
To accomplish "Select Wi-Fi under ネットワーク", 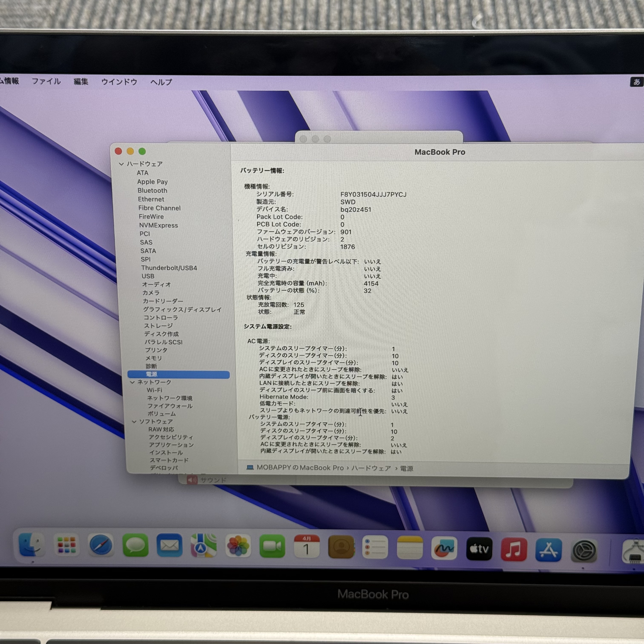I will tap(155, 390).
